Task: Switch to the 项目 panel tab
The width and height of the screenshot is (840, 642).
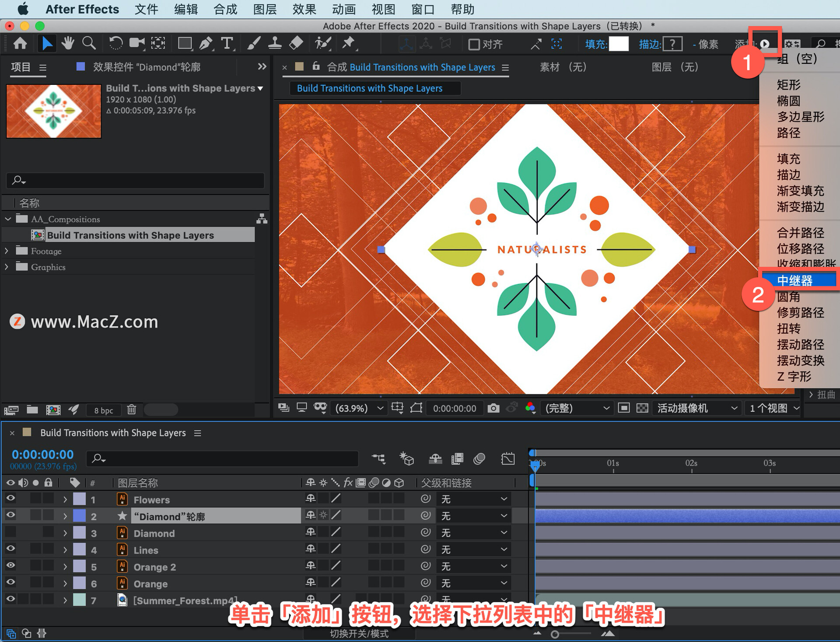Action: [x=21, y=66]
